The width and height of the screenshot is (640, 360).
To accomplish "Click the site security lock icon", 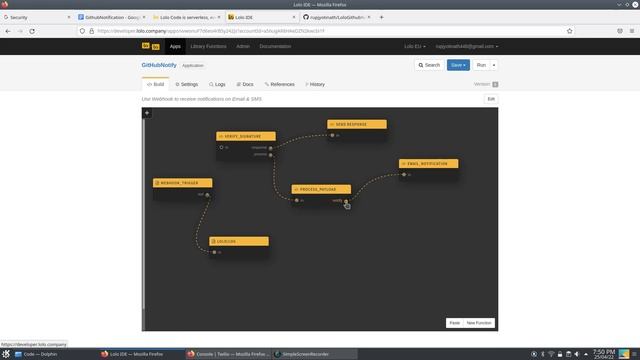I will point(91,31).
